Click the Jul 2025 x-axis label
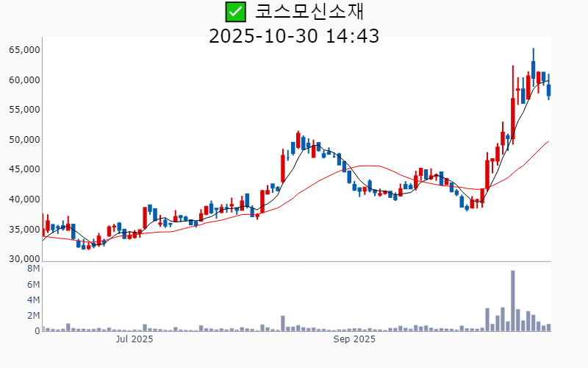Screen dimensions: 588x368 [135, 339]
